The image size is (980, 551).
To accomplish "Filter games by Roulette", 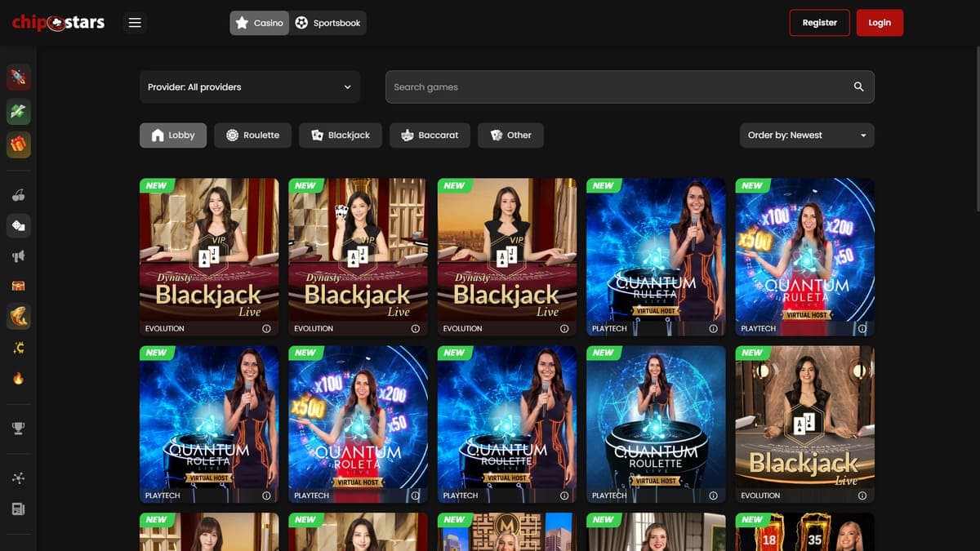I will click(252, 136).
